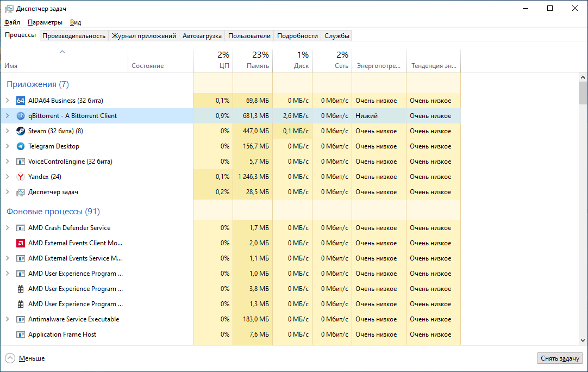Click the AIDA64 Business app icon
The image size is (588, 372).
point(21,101)
